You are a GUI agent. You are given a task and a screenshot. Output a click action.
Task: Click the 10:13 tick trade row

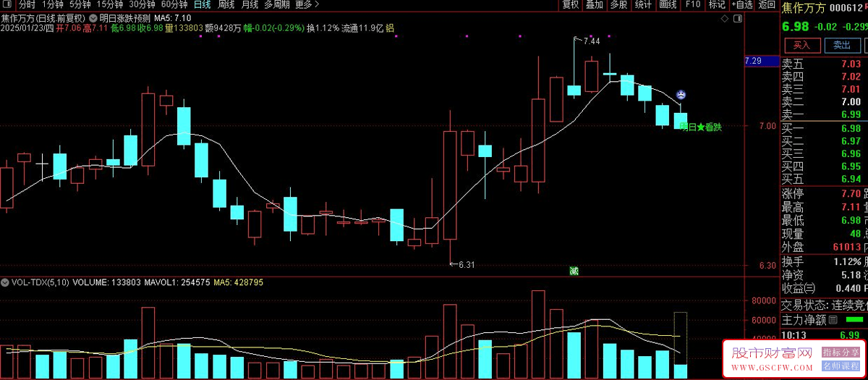(x=824, y=334)
